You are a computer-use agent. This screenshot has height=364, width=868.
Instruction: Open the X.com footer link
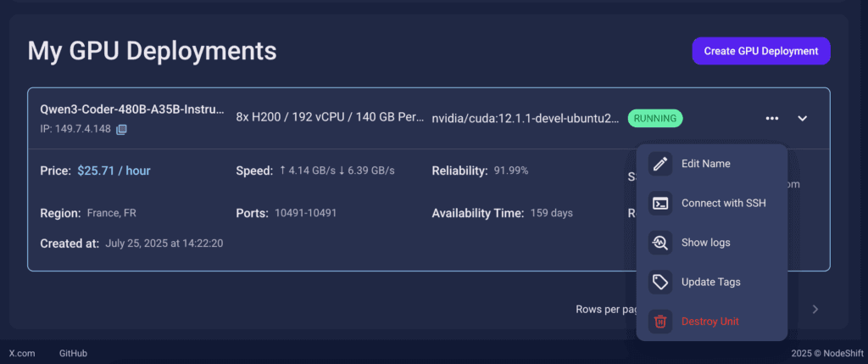(22, 354)
